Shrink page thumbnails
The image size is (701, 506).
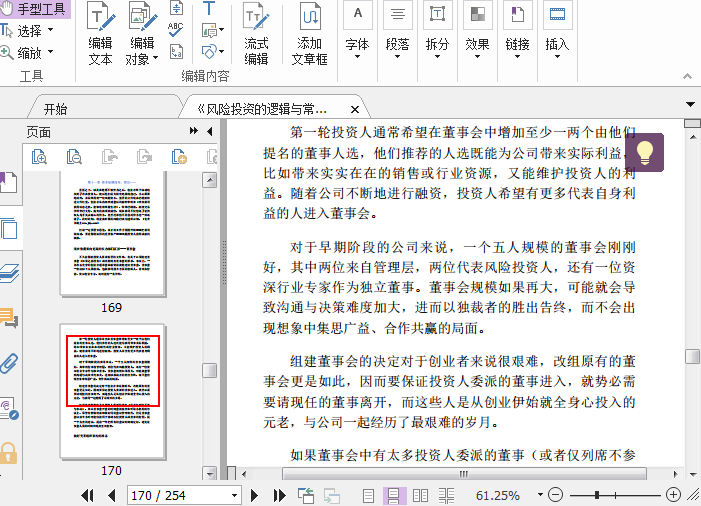tap(74, 156)
